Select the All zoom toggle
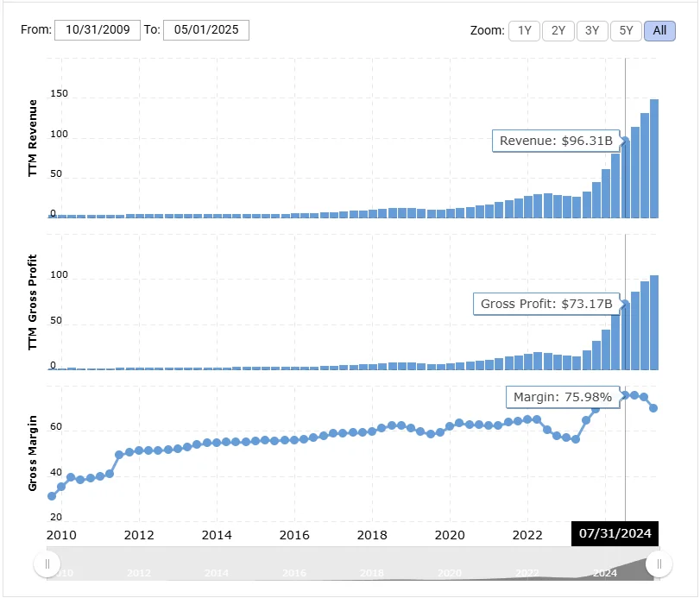700x598 pixels. pyautogui.click(x=659, y=30)
